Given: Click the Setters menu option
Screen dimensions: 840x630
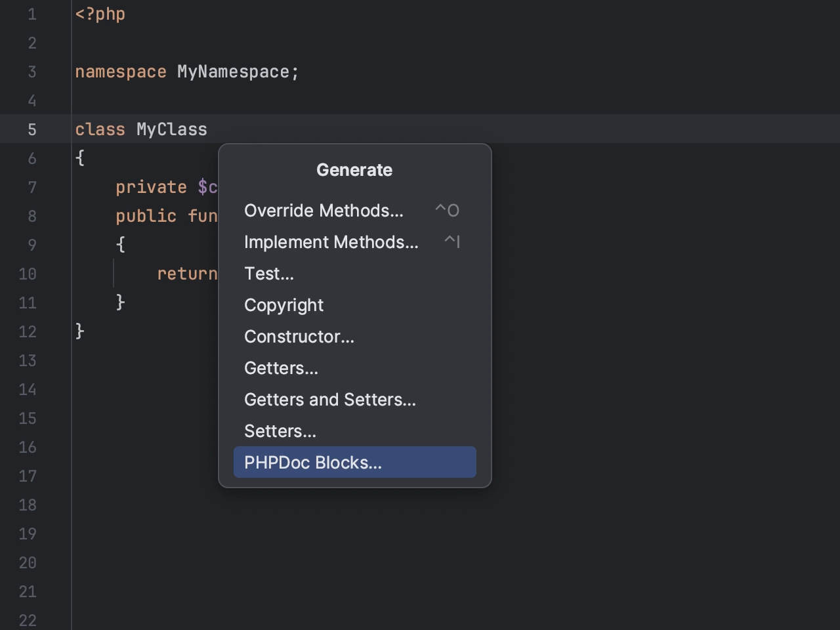Looking at the screenshot, I should tap(280, 430).
